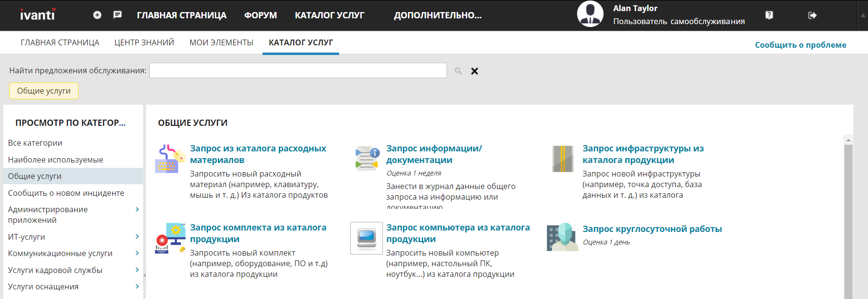Click the logout icon in header
The image size is (868, 299).
pos(812,15)
